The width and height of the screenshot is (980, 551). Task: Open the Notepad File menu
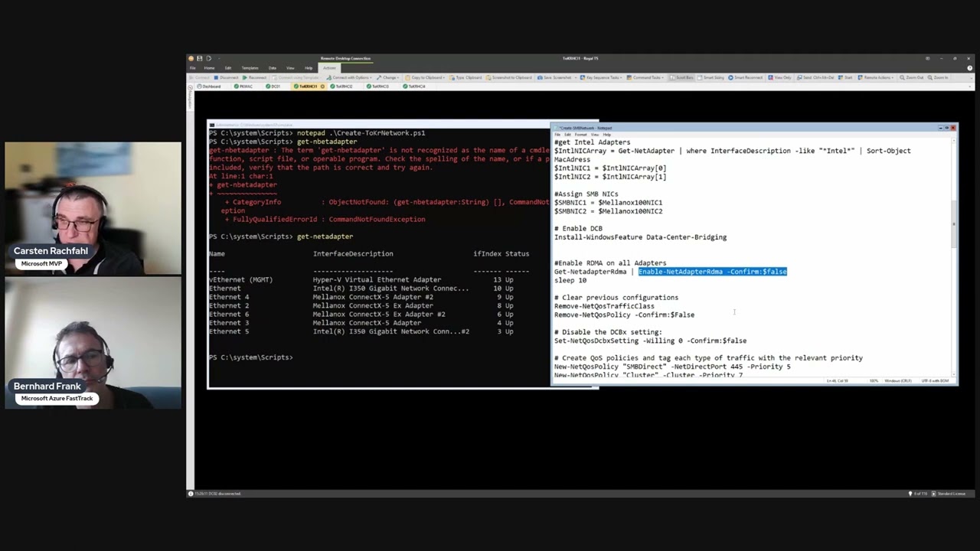557,135
